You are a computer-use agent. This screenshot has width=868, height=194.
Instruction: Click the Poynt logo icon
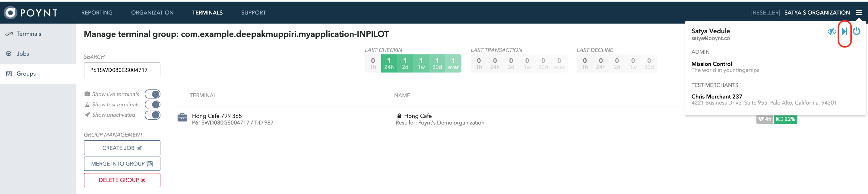coord(11,12)
